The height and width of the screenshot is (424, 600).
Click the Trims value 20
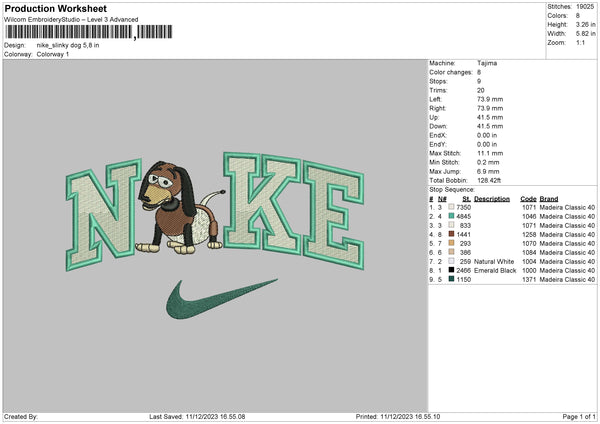point(481,90)
